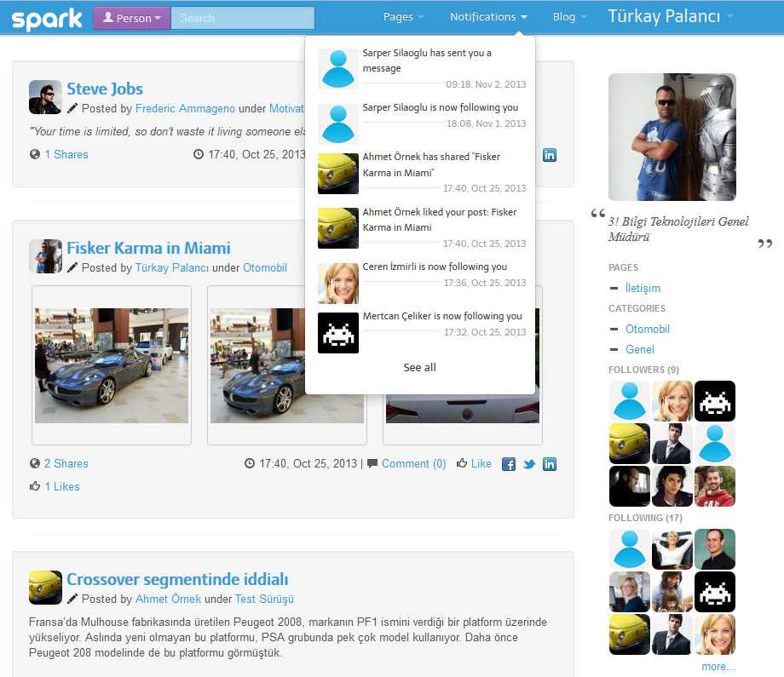Open Test Sürüşü category link

tap(264, 599)
